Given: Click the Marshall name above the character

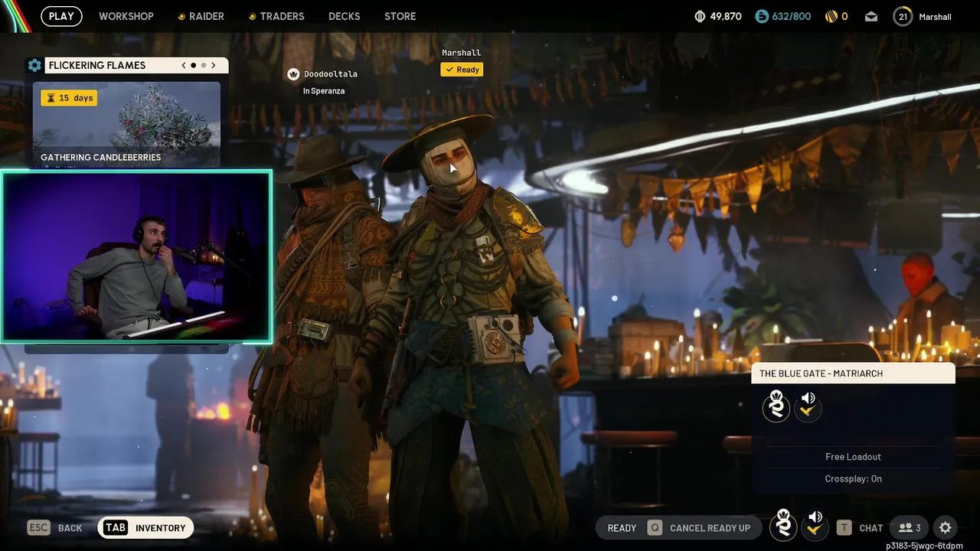Looking at the screenshot, I should pos(462,53).
